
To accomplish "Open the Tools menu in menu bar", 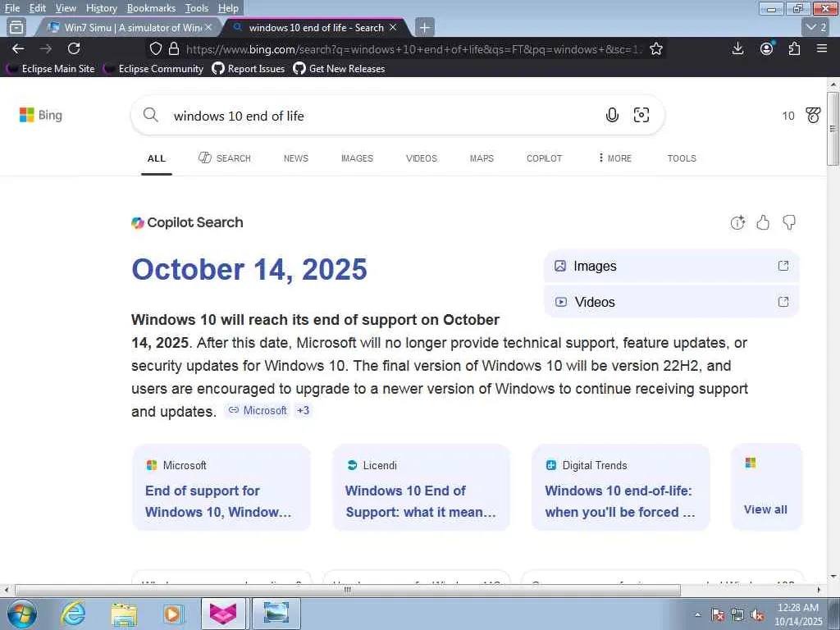I will tap(197, 8).
